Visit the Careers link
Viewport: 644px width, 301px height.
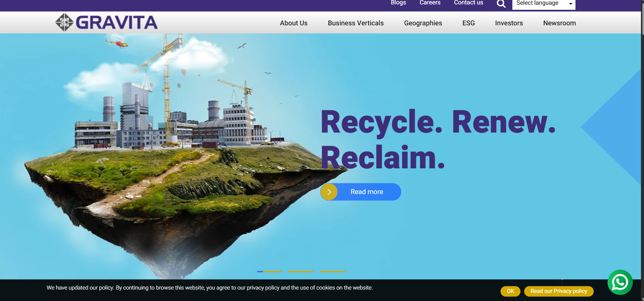tap(430, 3)
